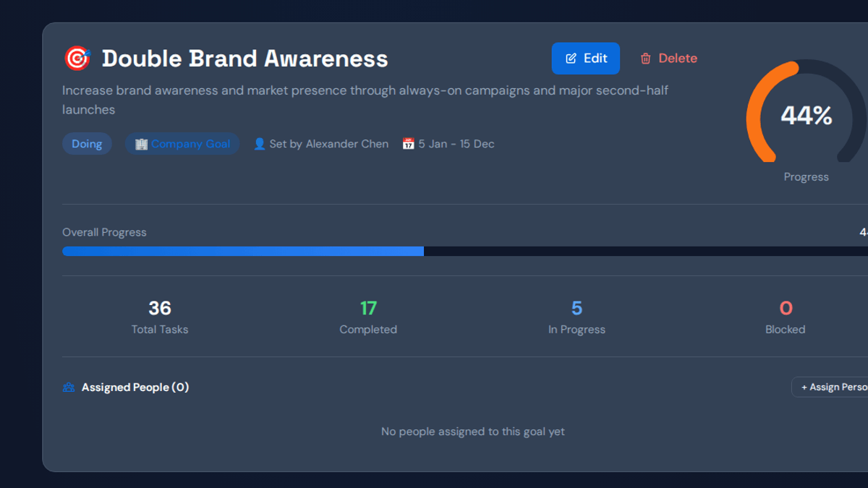868x488 pixels.
Task: Click the Delete button
Action: click(x=669, y=59)
